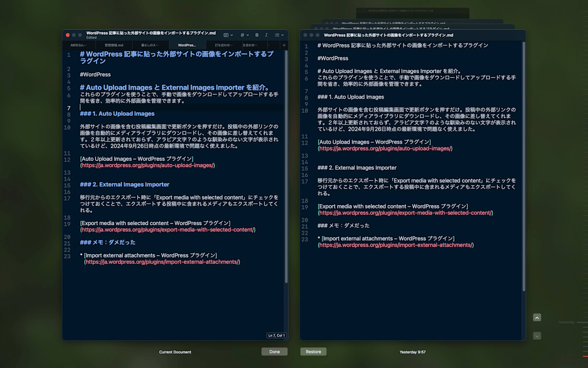588x368 pixels.
Task: Click '[Auto Upload Images – WordPress プラグイン]' in current document
Action: coord(137,159)
